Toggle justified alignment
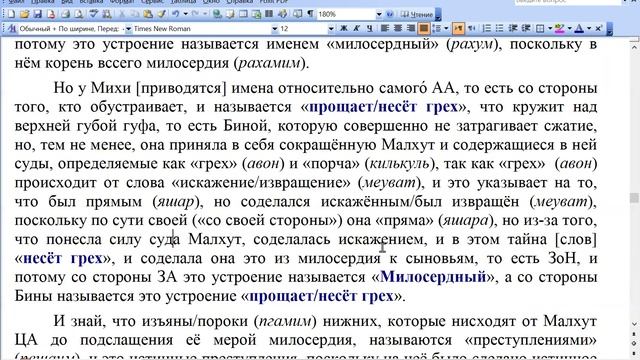The width and height of the screenshot is (640, 360). pos(424,28)
